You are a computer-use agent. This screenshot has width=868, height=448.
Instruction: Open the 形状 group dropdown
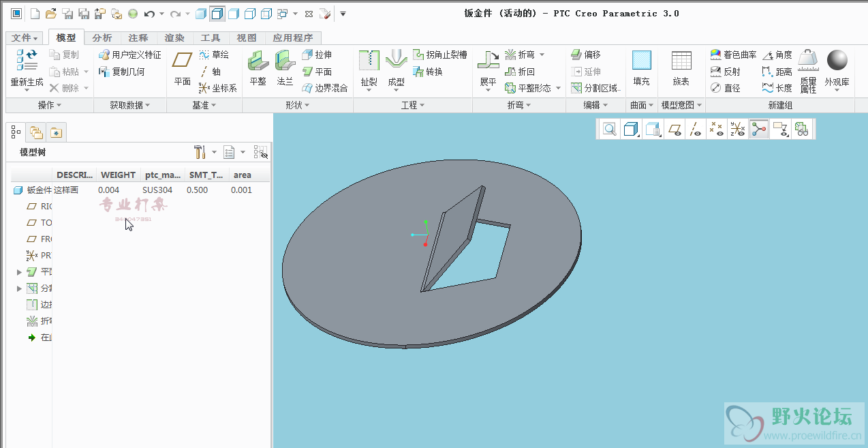[297, 105]
